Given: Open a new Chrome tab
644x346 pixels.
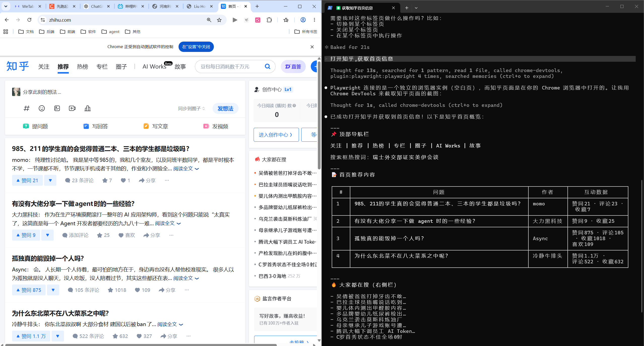Looking at the screenshot, I should click(257, 6).
